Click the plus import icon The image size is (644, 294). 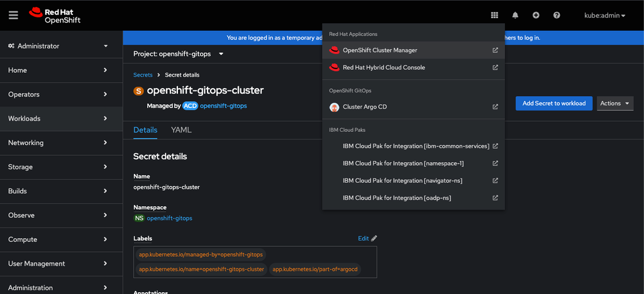point(536,15)
